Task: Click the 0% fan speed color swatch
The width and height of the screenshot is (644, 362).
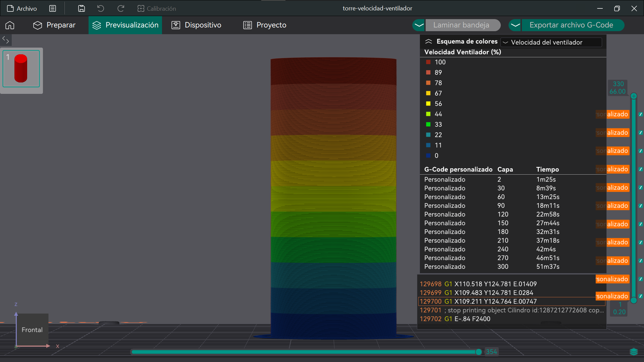Action: click(428, 156)
